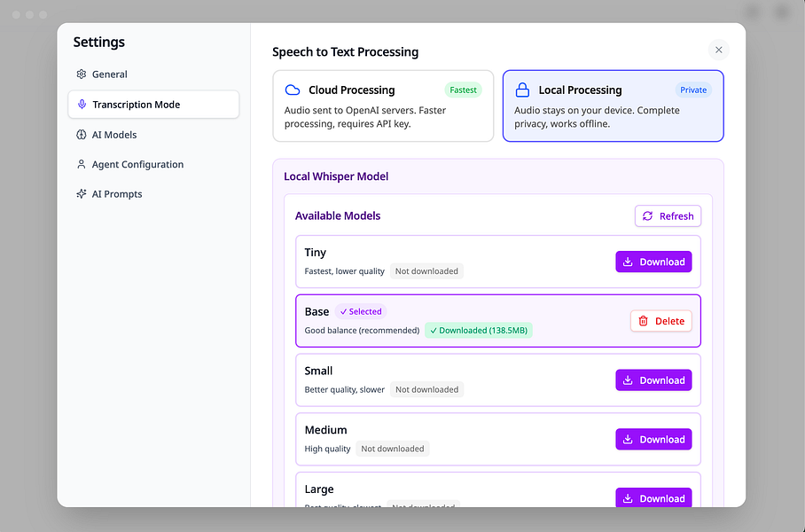The width and height of the screenshot is (805, 532).
Task: Click the globe icon next to AI Models
Action: click(82, 134)
